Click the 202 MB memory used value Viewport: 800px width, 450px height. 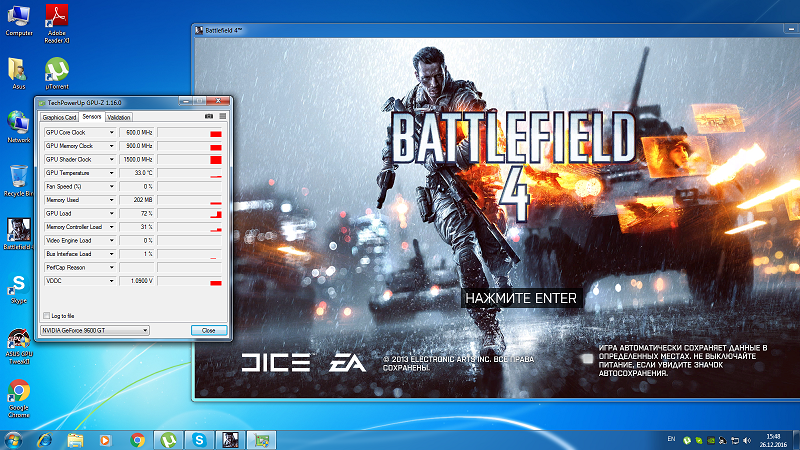click(137, 200)
